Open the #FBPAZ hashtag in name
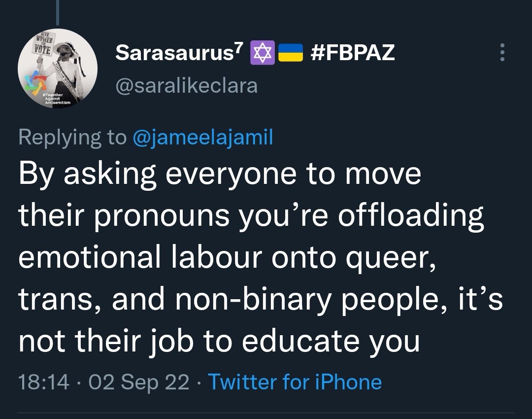The height and width of the screenshot is (419, 532). 353,53
